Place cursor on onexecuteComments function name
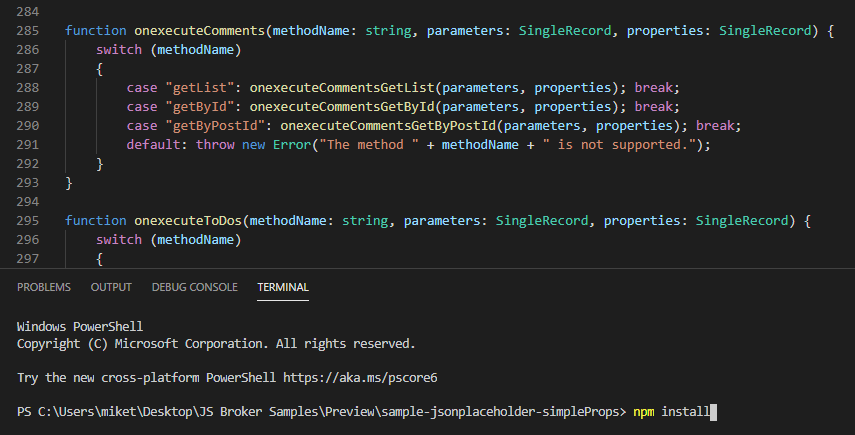The width and height of the screenshot is (855, 435). coord(200,31)
